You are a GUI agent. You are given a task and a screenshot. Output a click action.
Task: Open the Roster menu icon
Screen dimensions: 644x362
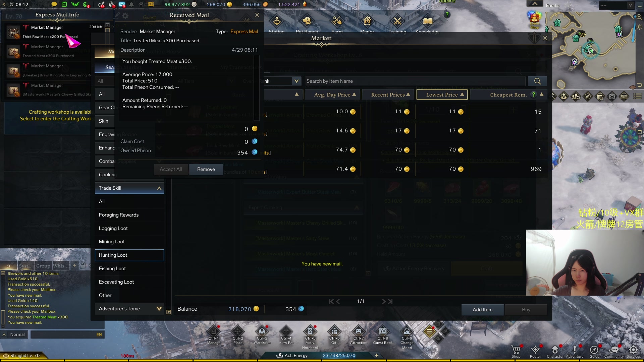(x=535, y=350)
